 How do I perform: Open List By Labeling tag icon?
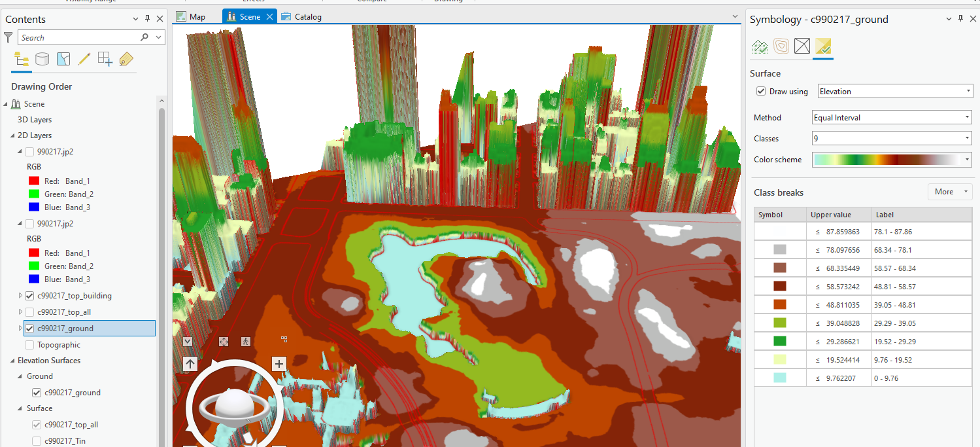126,60
